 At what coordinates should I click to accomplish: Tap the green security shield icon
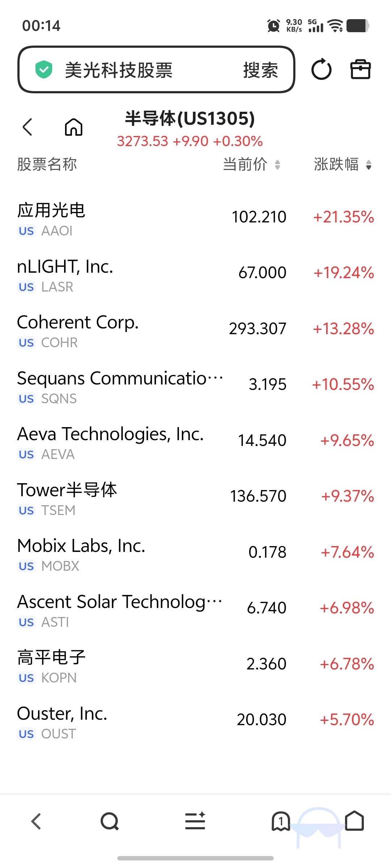(x=44, y=69)
